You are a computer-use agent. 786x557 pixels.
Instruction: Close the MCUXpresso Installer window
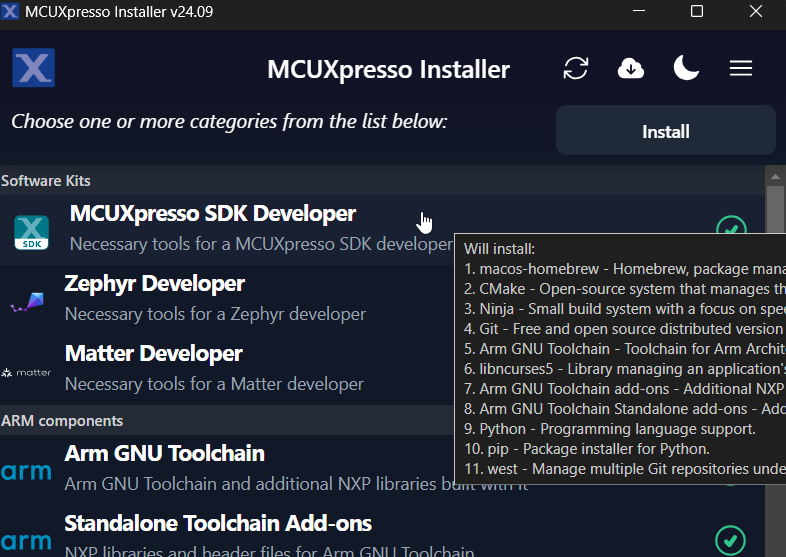(x=755, y=11)
